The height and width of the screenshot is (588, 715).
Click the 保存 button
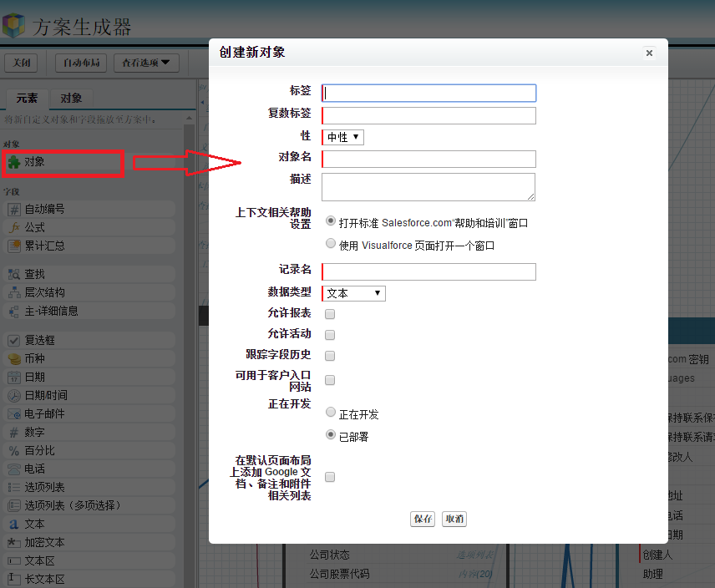point(423,520)
